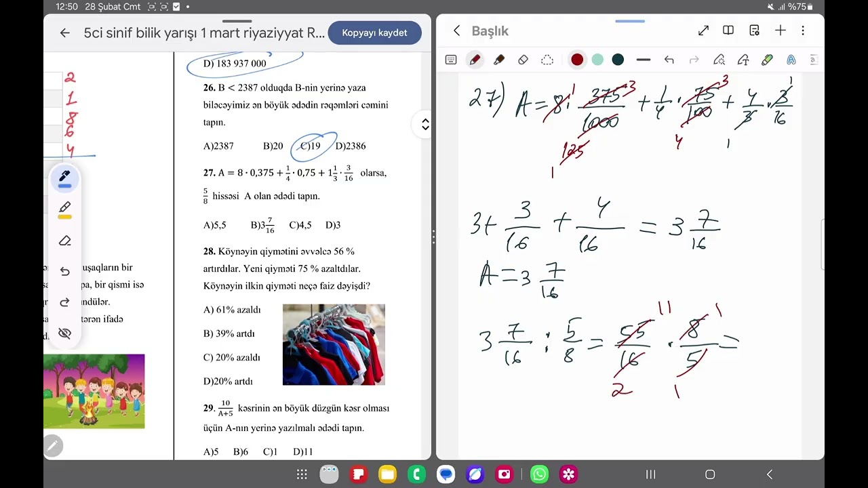Tap the system back navigation arrow
The width and height of the screenshot is (868, 488).
pyautogui.click(x=770, y=474)
